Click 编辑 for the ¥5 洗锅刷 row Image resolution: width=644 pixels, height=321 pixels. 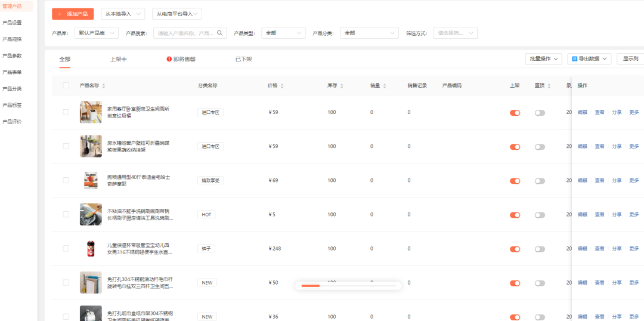pos(583,215)
